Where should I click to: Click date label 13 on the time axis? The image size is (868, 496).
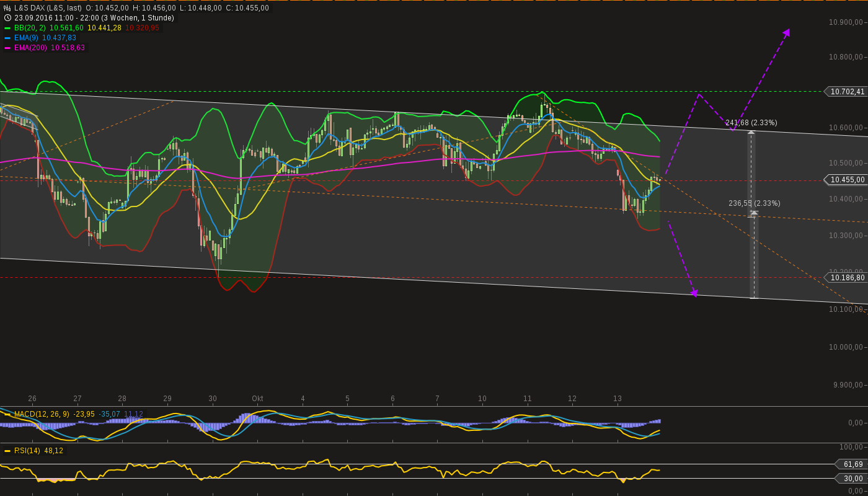(x=618, y=399)
